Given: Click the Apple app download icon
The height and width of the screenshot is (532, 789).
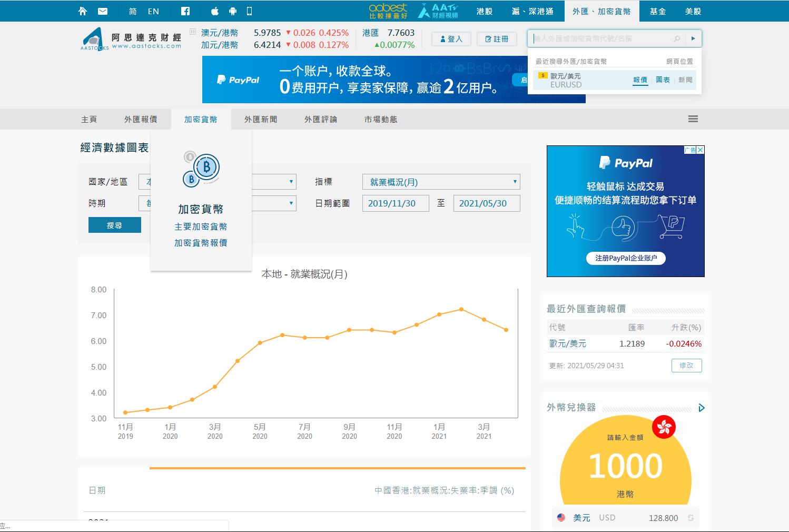Looking at the screenshot, I should click(x=214, y=11).
